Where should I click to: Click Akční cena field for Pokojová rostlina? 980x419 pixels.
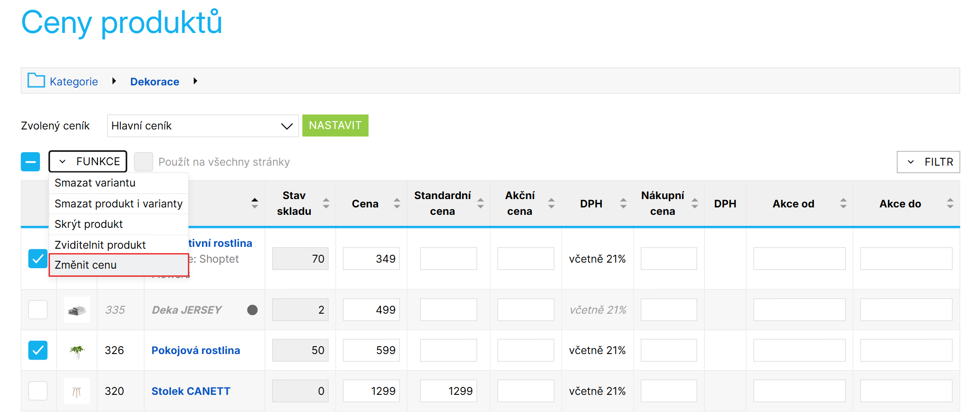click(x=526, y=350)
